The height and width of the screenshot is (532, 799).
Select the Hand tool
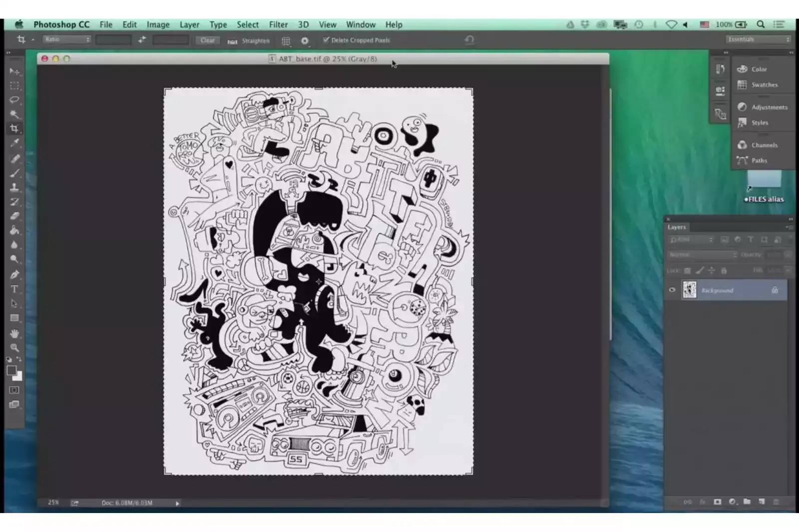click(x=14, y=333)
